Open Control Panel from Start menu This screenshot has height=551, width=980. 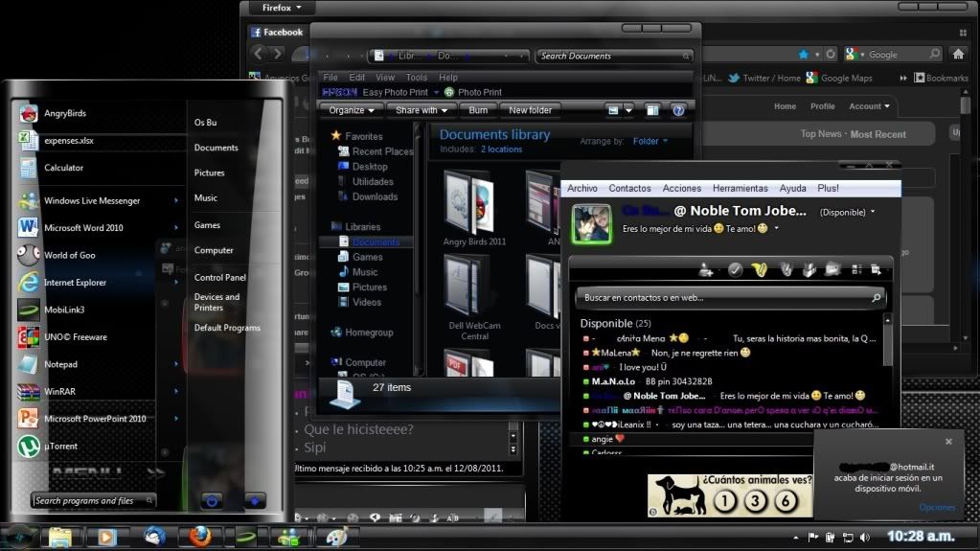coord(220,278)
